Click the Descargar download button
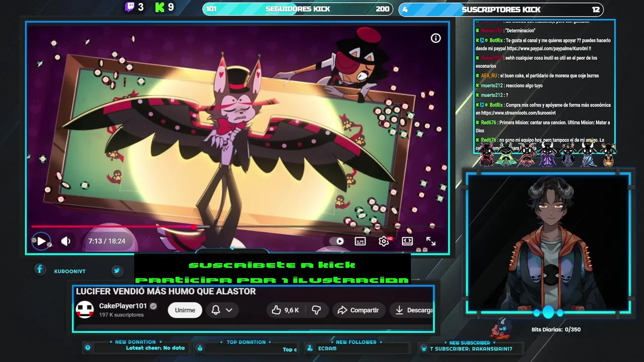Viewport: 644px width, 362px height. point(413,310)
